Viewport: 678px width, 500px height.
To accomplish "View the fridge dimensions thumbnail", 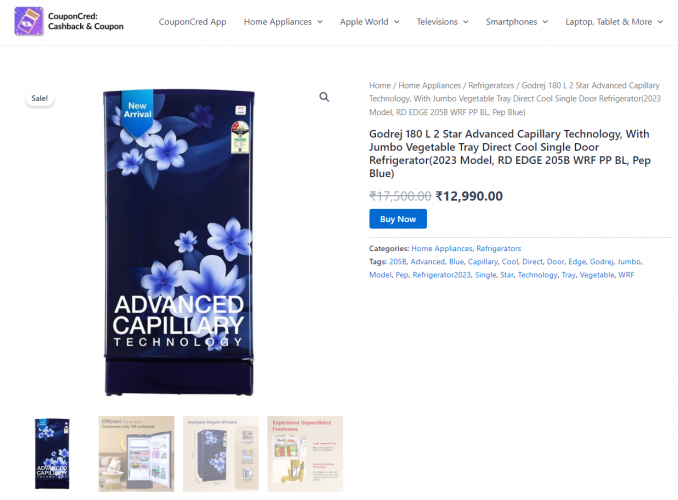I will click(x=221, y=454).
